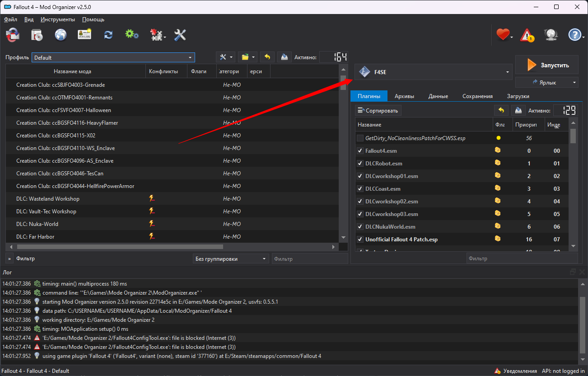The height and width of the screenshot is (376, 588).
Task: Switch to the Данные tab
Action: 438,96
